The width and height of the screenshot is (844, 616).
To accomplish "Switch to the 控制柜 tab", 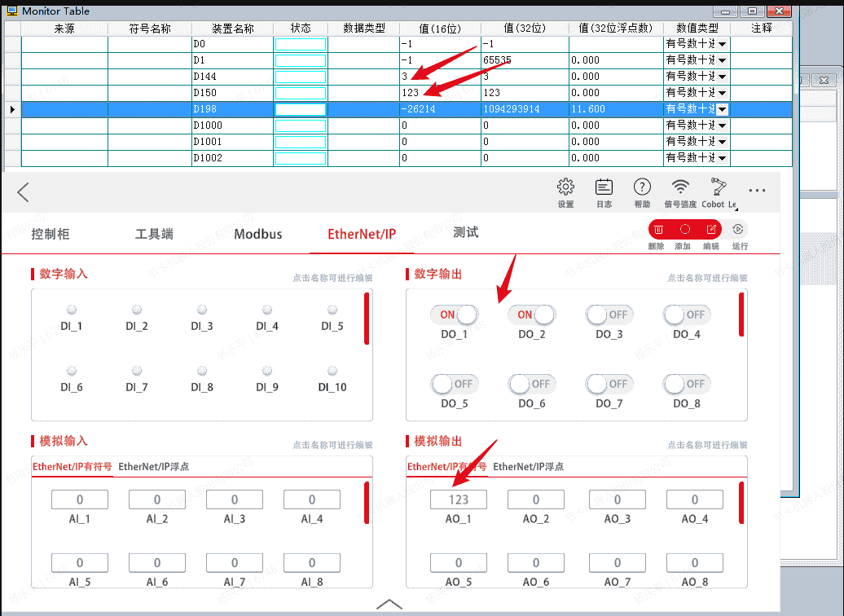I will pos(51,235).
